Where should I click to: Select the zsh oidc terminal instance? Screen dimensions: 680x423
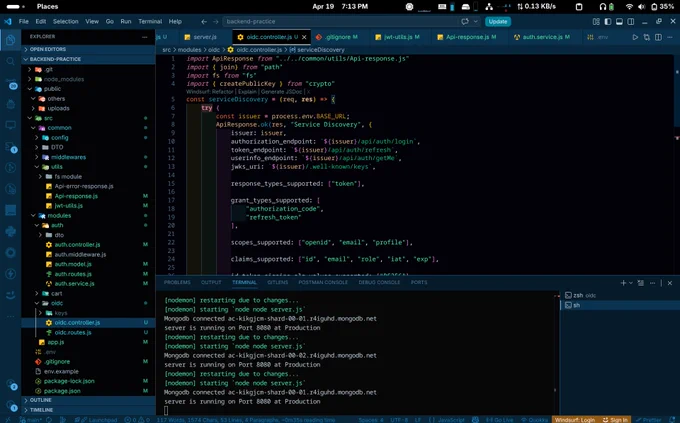pos(620,295)
